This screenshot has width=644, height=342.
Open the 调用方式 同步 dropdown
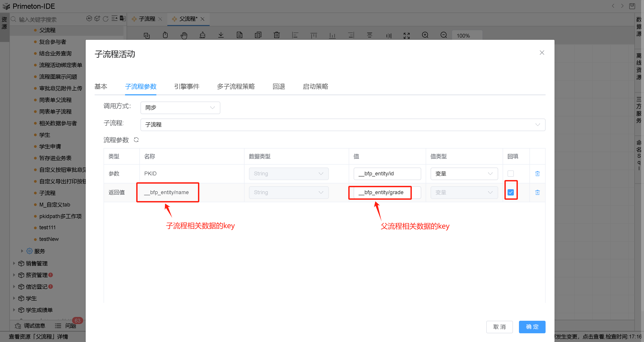(180, 108)
